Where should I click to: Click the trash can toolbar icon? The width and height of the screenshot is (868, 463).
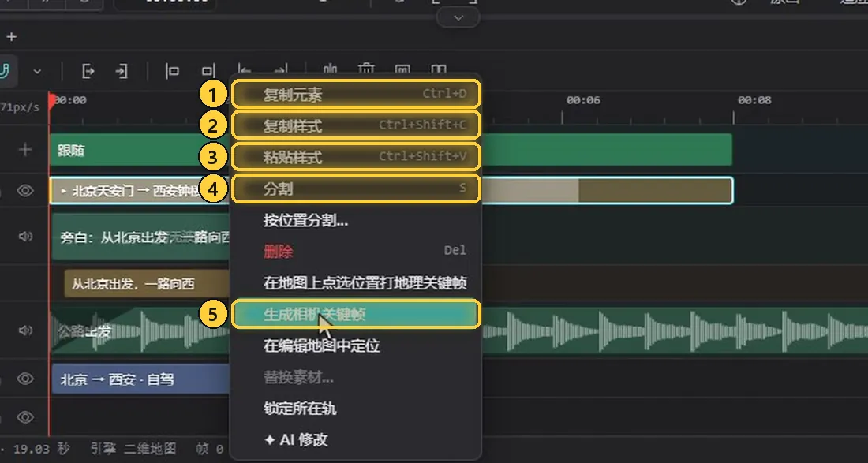(x=366, y=70)
